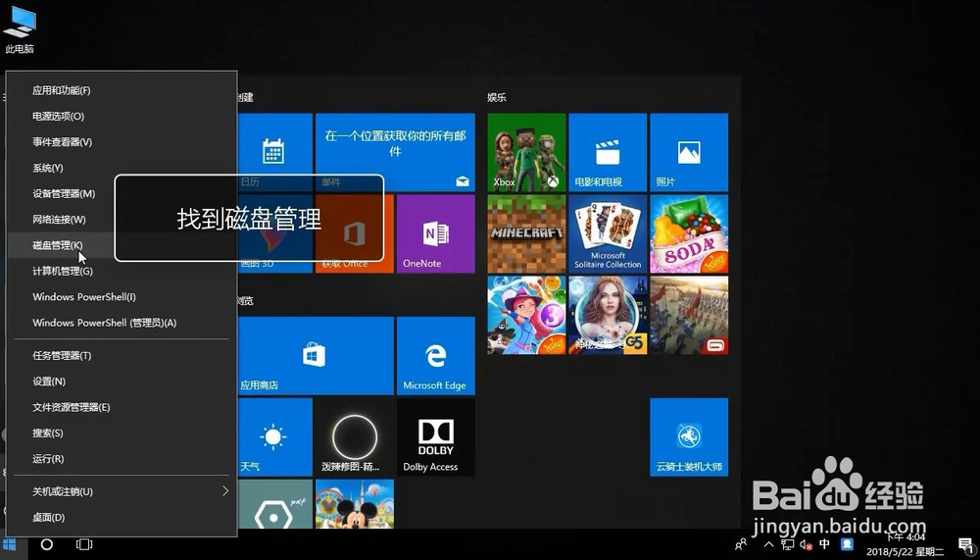The width and height of the screenshot is (980, 560).
Task: Click the 中 IME language indicator
Action: (824, 544)
